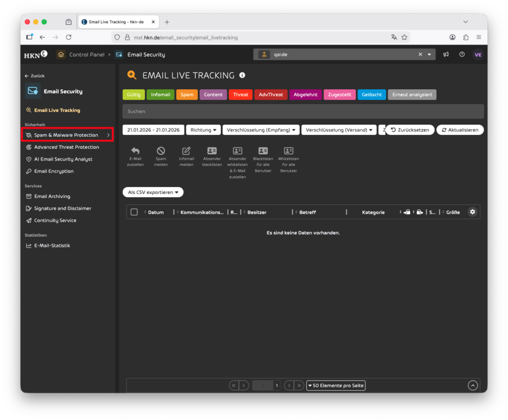Open table column settings gear

tap(472, 212)
